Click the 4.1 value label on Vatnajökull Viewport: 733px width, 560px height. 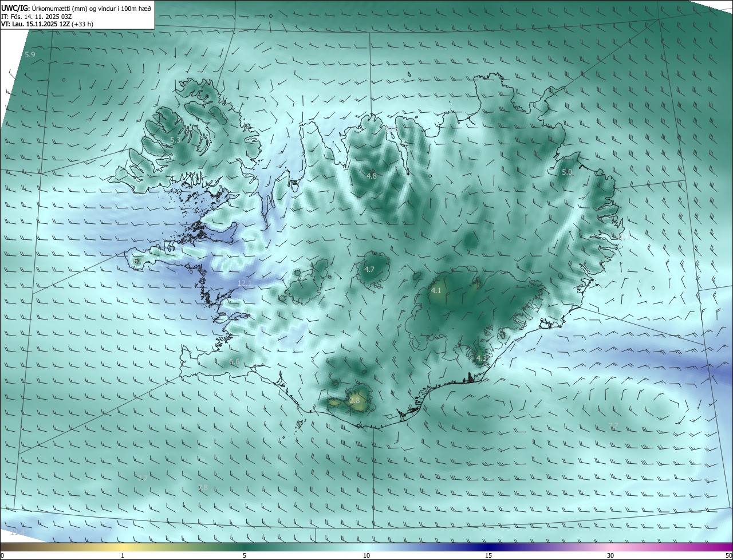tap(436, 290)
